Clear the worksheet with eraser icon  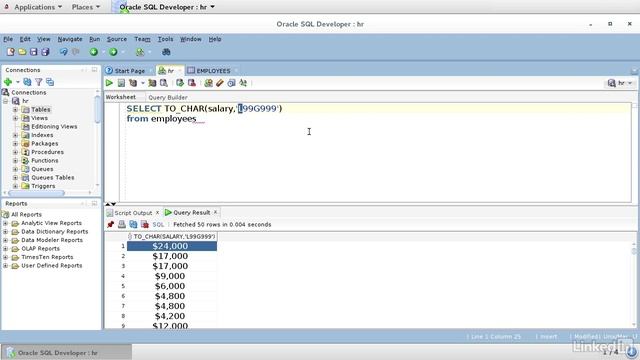tap(220, 83)
